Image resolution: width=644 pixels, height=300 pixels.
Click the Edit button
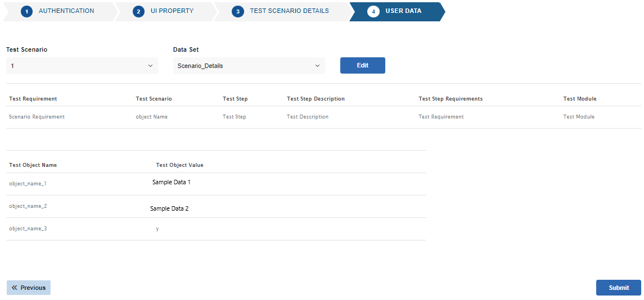362,65
